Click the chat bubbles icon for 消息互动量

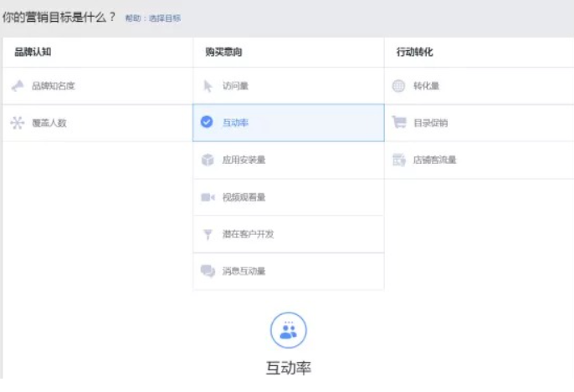[x=208, y=271]
